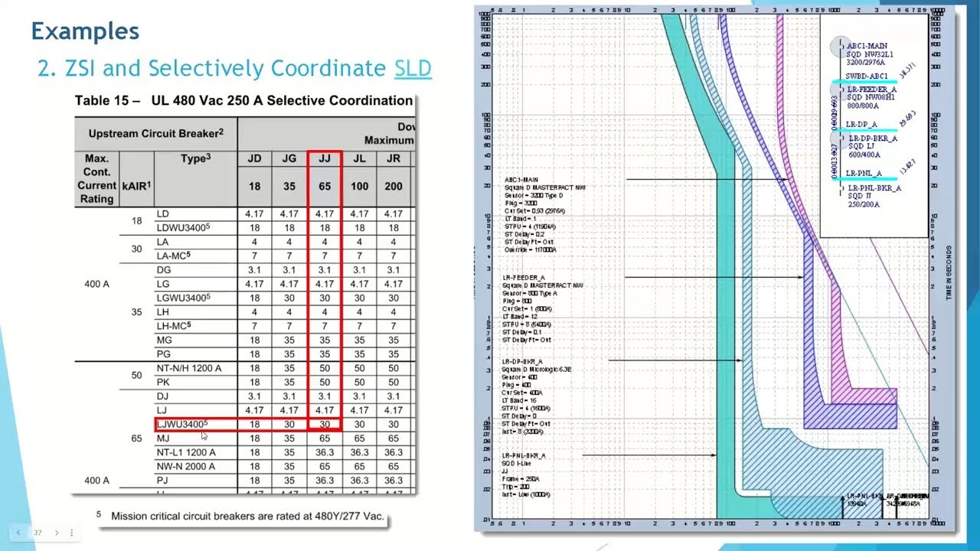Click the 50 value in PK JJ cell

324,382
